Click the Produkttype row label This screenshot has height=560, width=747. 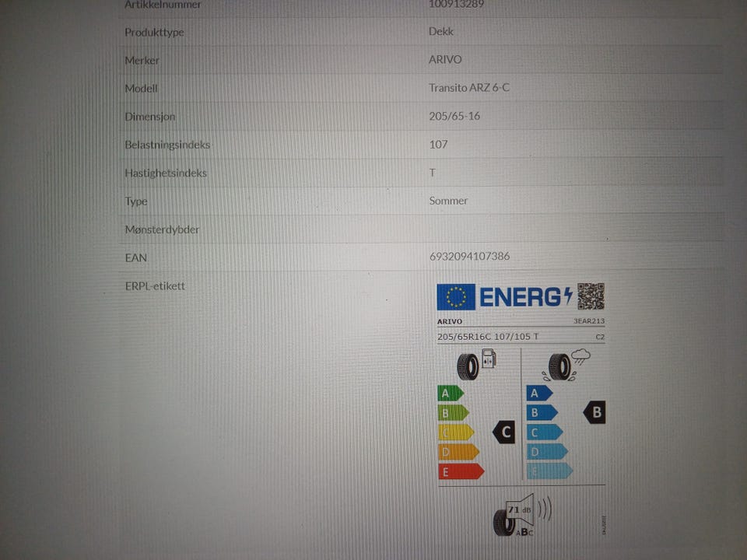click(x=154, y=33)
